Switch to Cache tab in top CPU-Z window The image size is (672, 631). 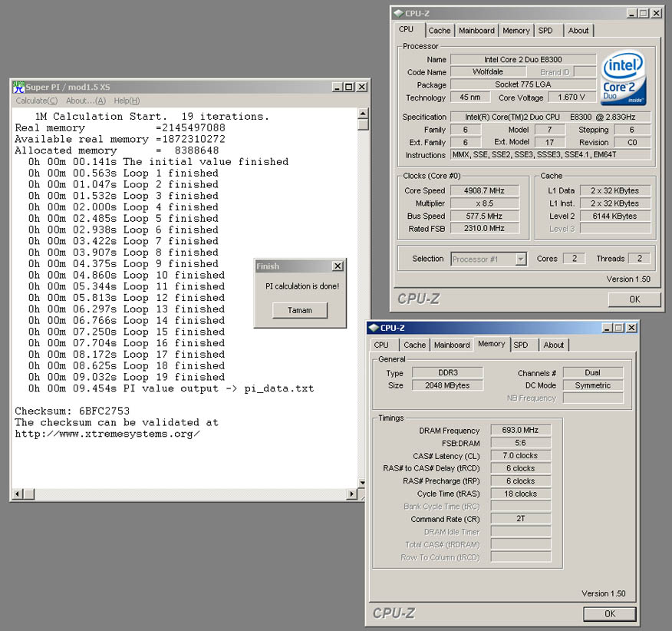pyautogui.click(x=440, y=31)
